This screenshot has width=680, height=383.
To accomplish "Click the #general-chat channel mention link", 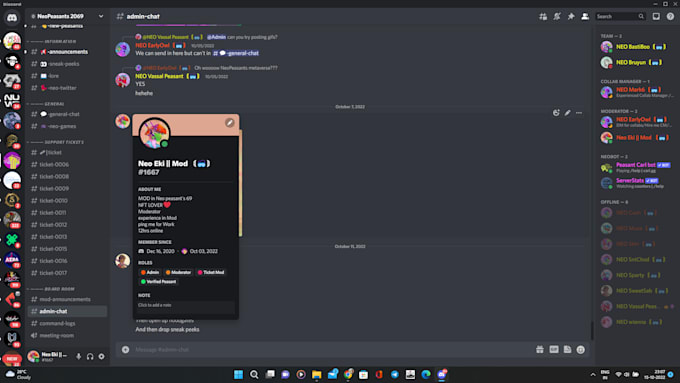I will click(236, 53).
